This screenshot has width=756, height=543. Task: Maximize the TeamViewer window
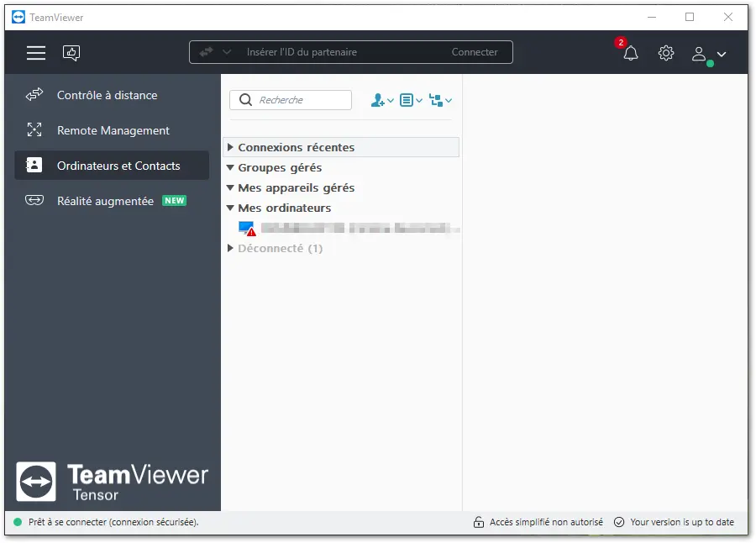pos(690,17)
